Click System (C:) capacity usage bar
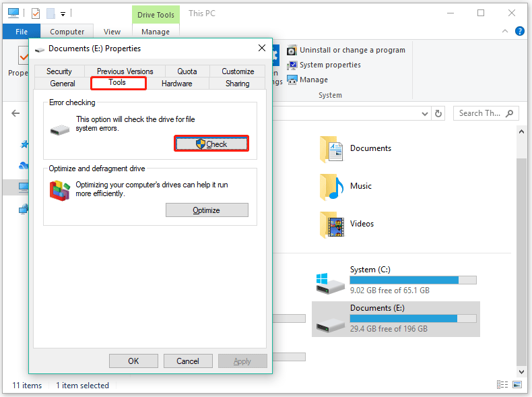Screen dimensions: 532x397 point(413,280)
